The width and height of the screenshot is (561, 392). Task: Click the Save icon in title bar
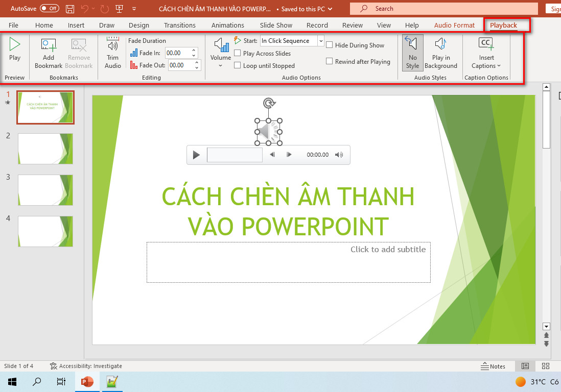(x=70, y=9)
